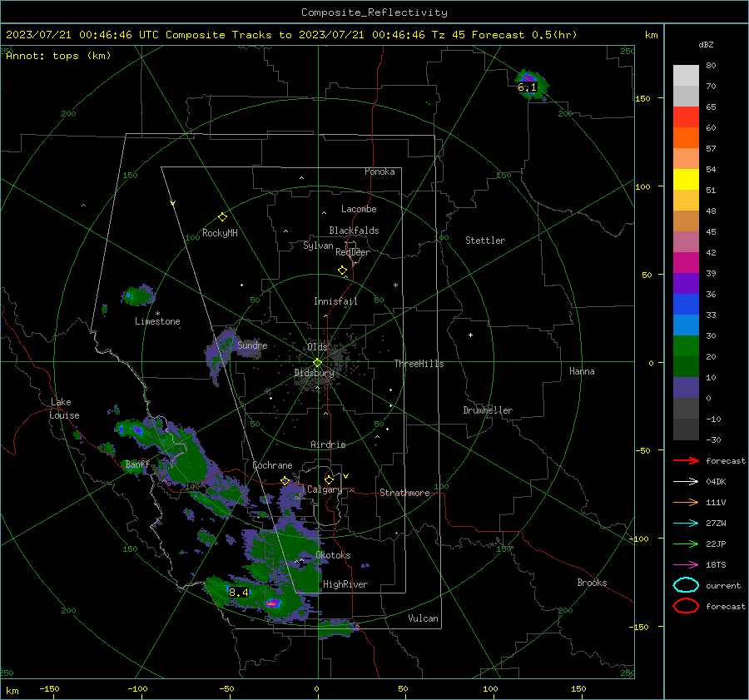This screenshot has height=700, width=749.
Task: Click the Brooks town label
Action: coord(592,583)
